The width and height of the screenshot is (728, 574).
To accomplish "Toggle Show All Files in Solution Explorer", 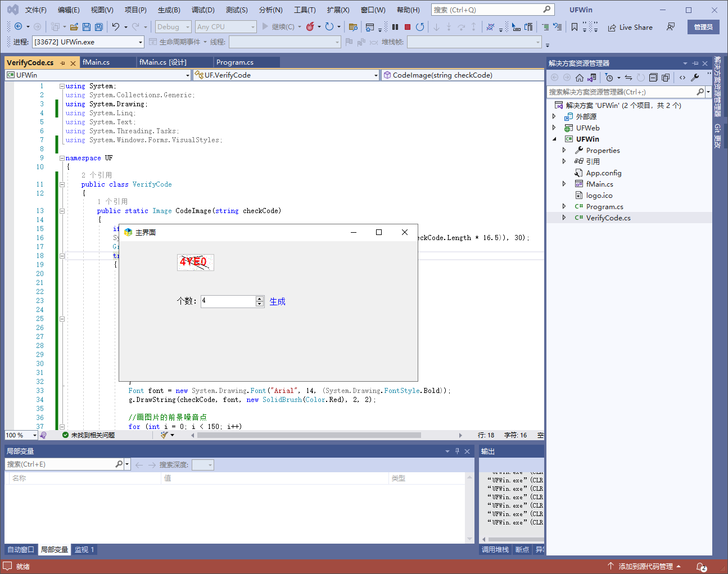I will 666,78.
